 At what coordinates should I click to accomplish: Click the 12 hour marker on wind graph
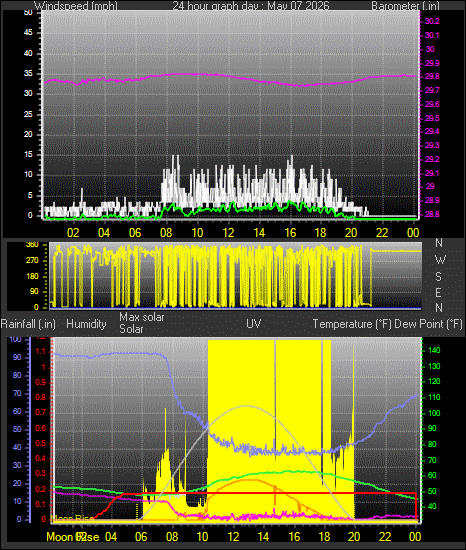point(229,232)
